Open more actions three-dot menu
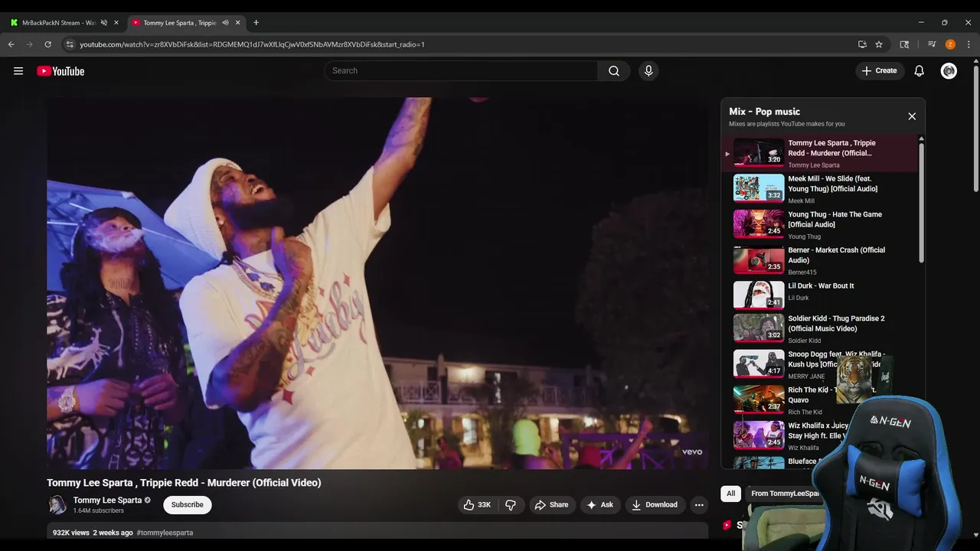 699,505
